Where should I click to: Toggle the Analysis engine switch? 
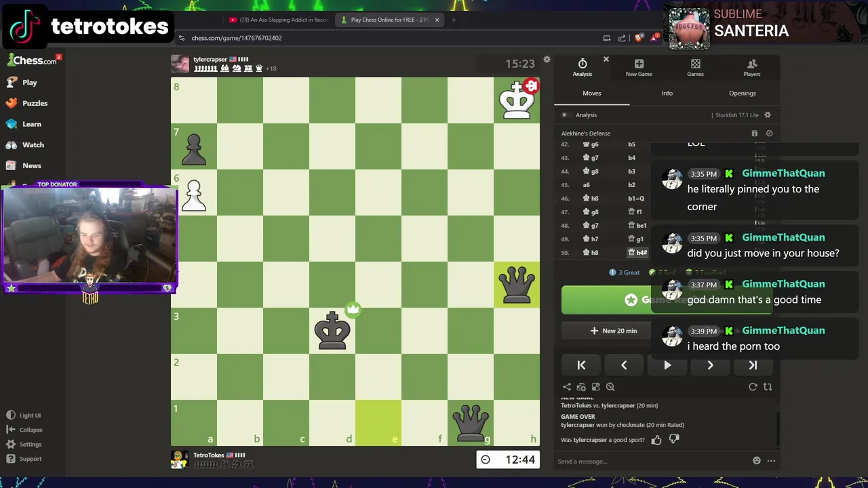[x=566, y=115]
